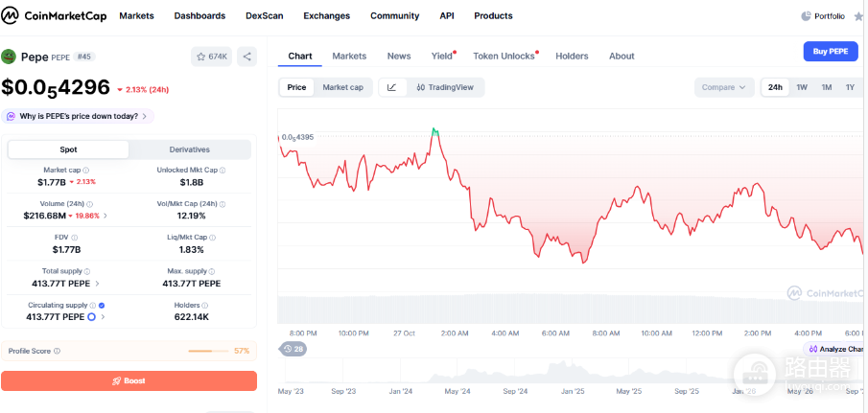Open the Compare dropdown
Viewport: 868px width, 413px height.
pyautogui.click(x=724, y=87)
